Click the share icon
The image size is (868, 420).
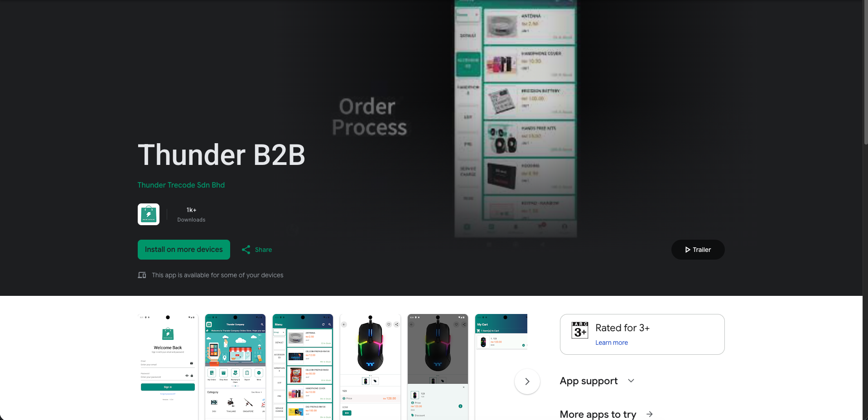246,250
